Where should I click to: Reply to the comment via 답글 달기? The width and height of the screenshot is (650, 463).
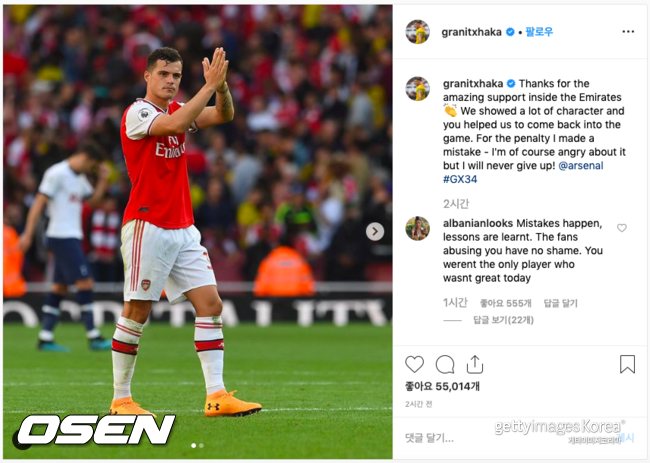click(x=560, y=303)
